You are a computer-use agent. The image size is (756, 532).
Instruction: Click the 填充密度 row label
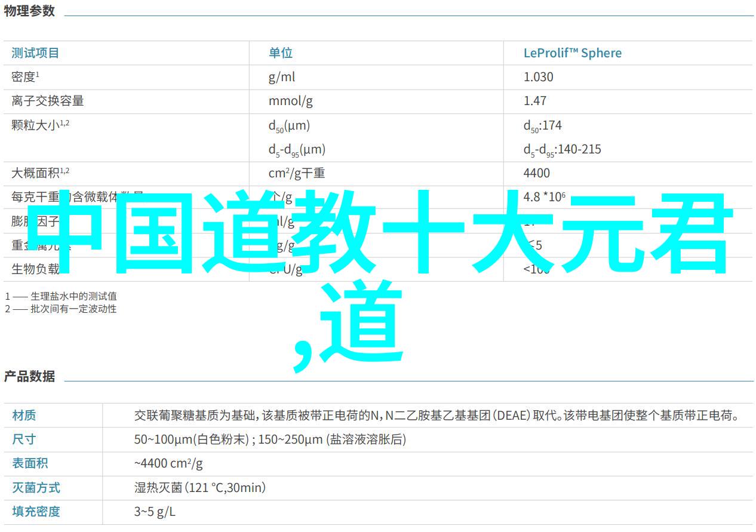coord(36,512)
